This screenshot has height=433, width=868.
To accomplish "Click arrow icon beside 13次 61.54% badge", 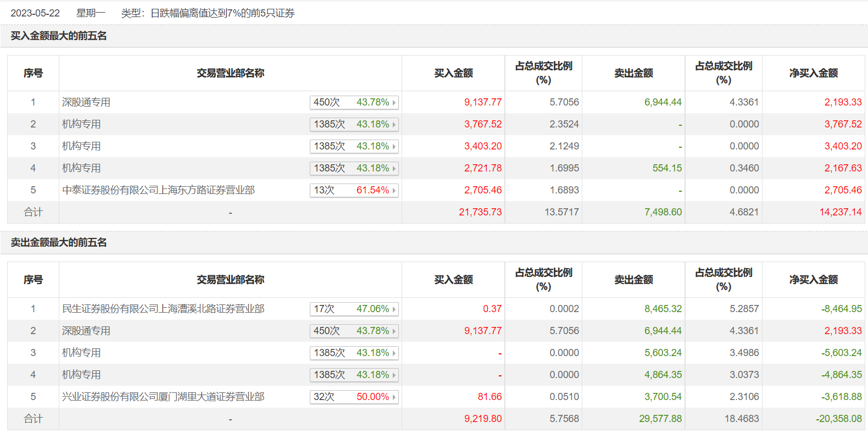I will 394,191.
